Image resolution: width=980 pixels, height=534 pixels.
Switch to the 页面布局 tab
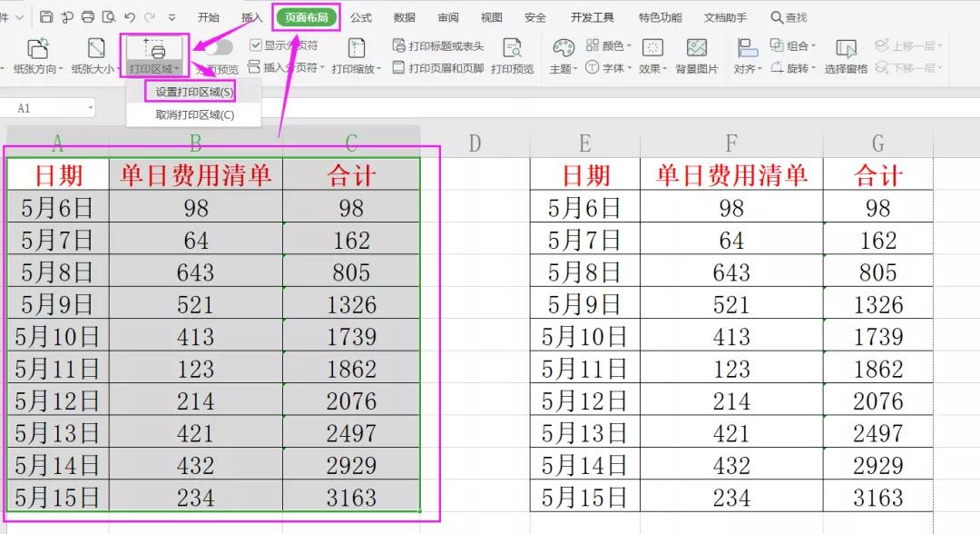(307, 17)
